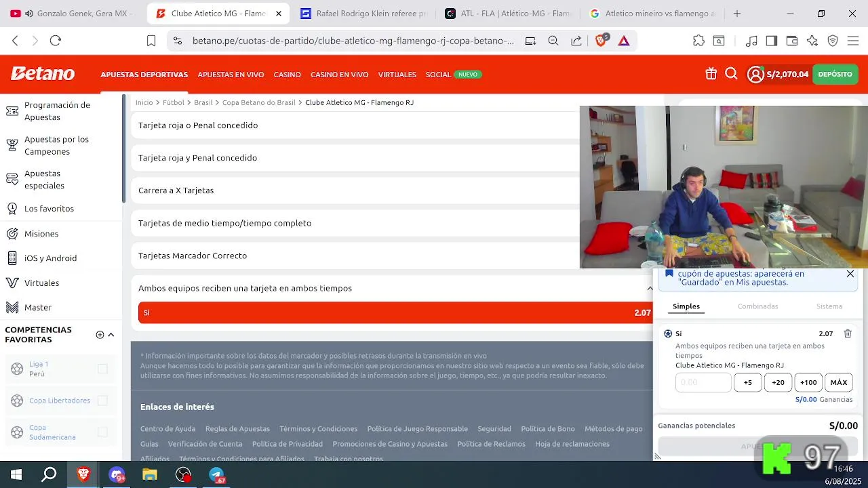Image resolution: width=868 pixels, height=488 pixels.
Task: Expand Tarjetas de medio tiempo/tiempo completo
Action: [x=355, y=223]
